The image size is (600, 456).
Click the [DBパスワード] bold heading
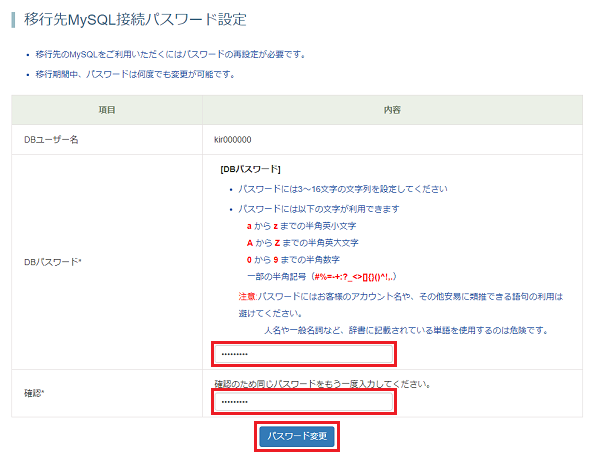pyautogui.click(x=250, y=169)
